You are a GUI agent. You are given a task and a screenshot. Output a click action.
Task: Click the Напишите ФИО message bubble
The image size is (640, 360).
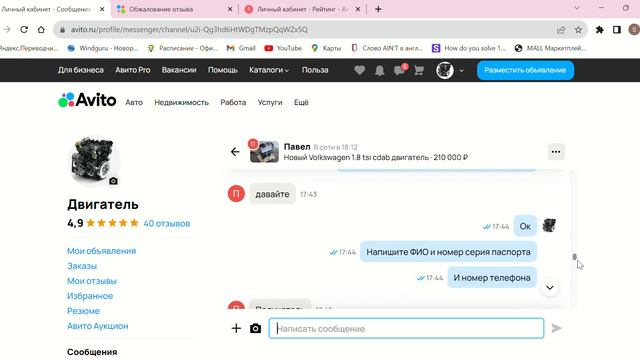click(448, 252)
